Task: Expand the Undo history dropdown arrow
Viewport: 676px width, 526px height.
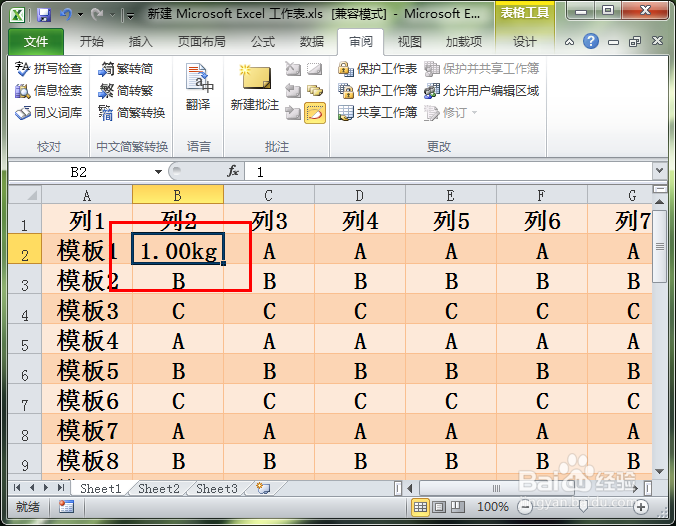Action: 80,15
